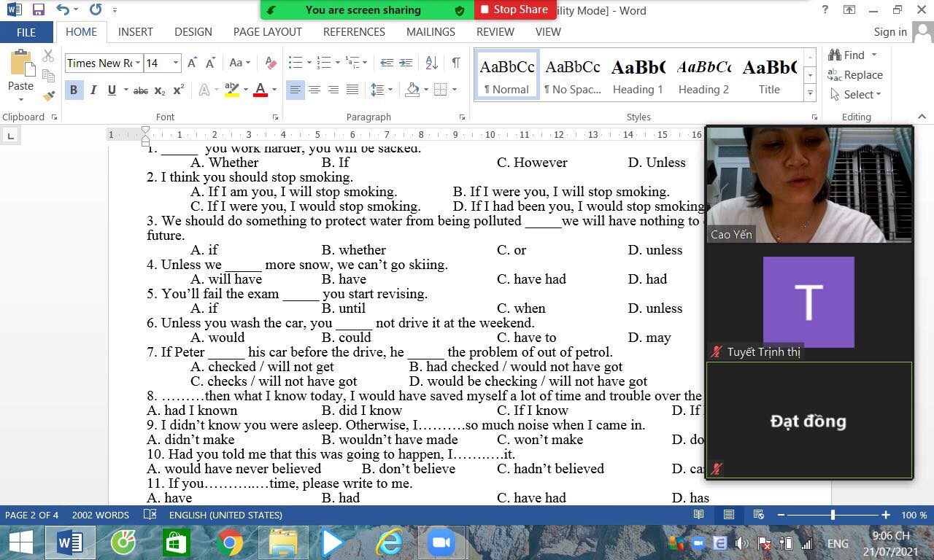Apply strikethrough formatting
The image size is (934, 560).
click(141, 90)
